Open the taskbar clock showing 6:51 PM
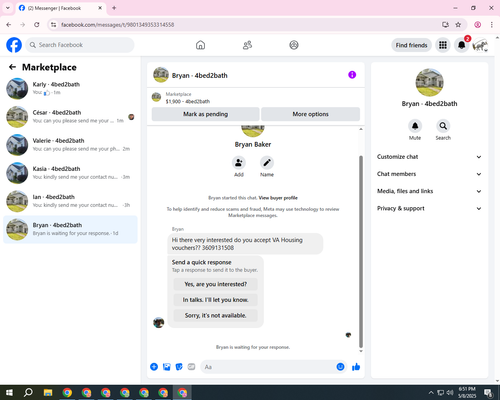This screenshot has height=400, width=500. click(x=467, y=392)
